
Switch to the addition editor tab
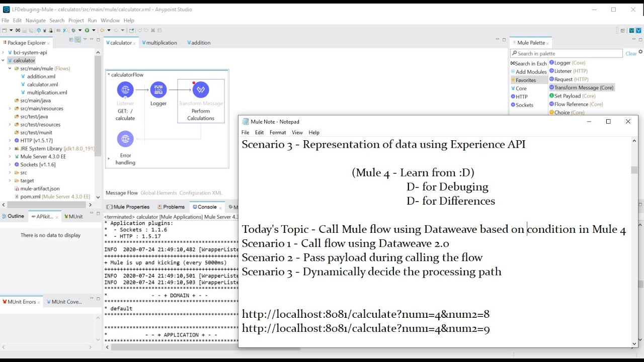[x=199, y=43]
